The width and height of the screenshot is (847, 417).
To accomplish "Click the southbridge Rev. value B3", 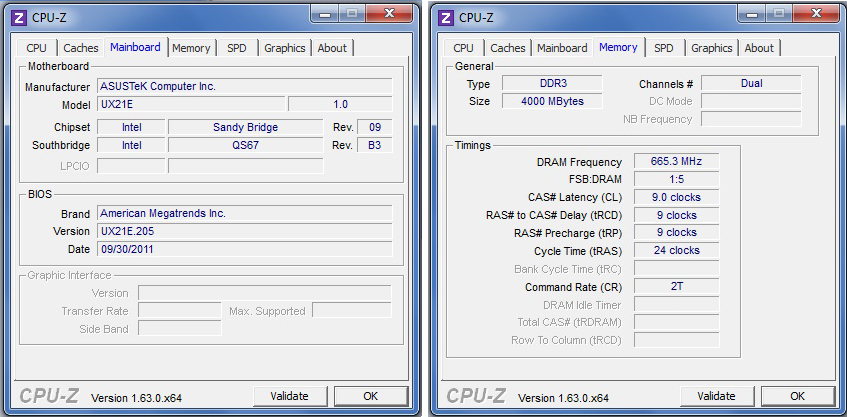I will (x=375, y=145).
